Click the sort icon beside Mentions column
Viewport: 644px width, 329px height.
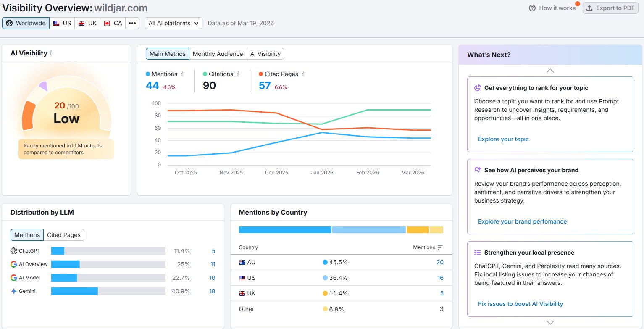[x=440, y=247]
